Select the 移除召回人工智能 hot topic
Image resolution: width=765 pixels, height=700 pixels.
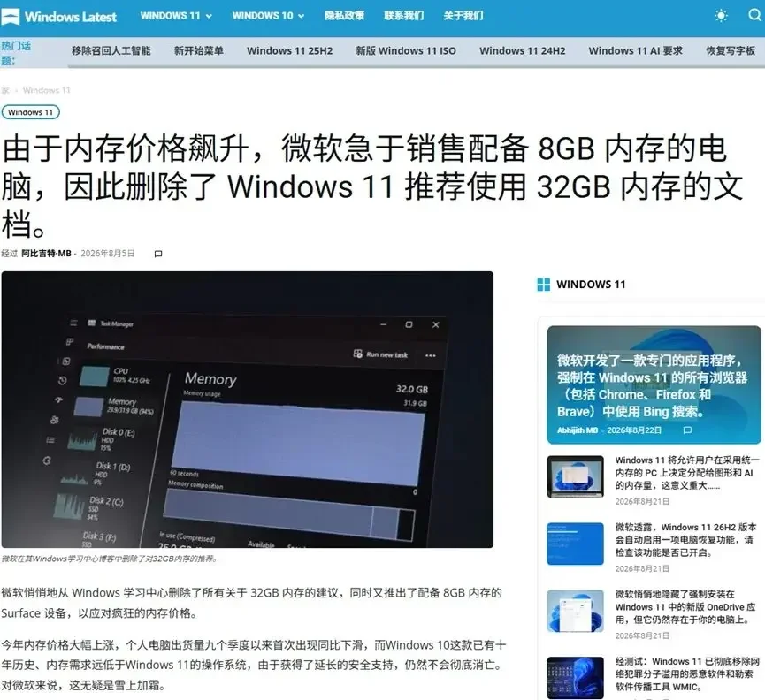(x=111, y=50)
